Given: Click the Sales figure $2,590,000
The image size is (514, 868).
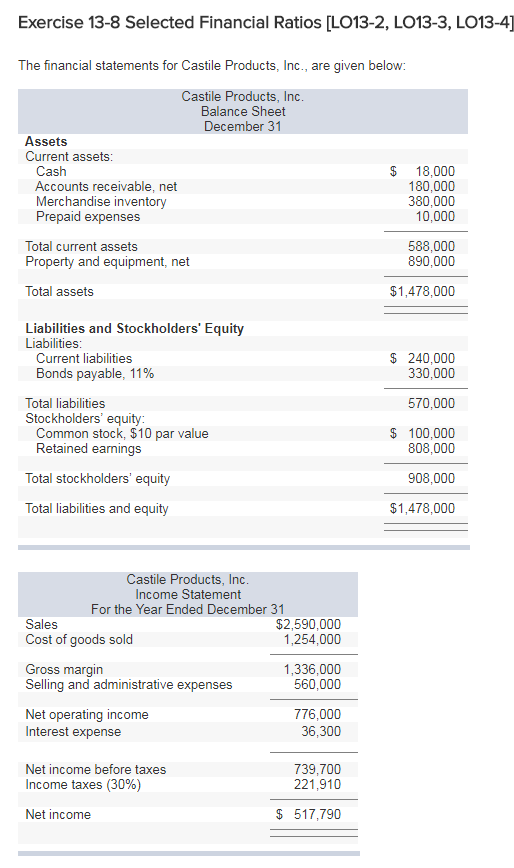Looking at the screenshot, I should pos(308,624).
